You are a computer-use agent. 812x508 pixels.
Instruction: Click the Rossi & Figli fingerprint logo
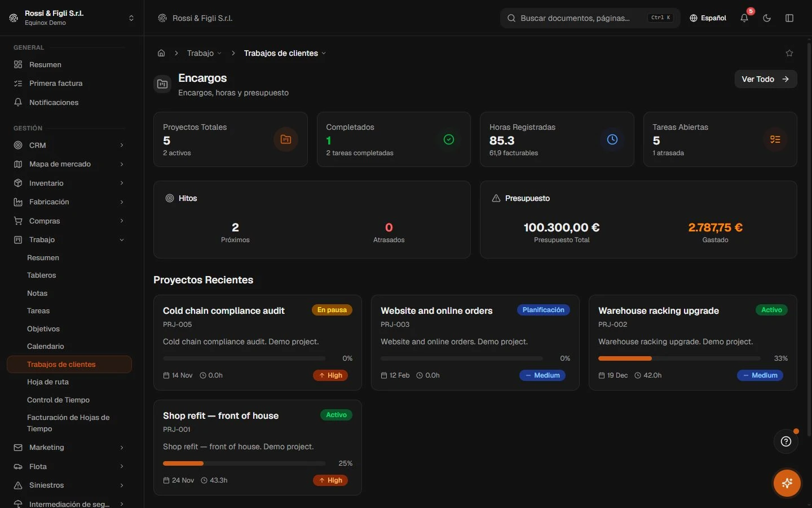[14, 18]
